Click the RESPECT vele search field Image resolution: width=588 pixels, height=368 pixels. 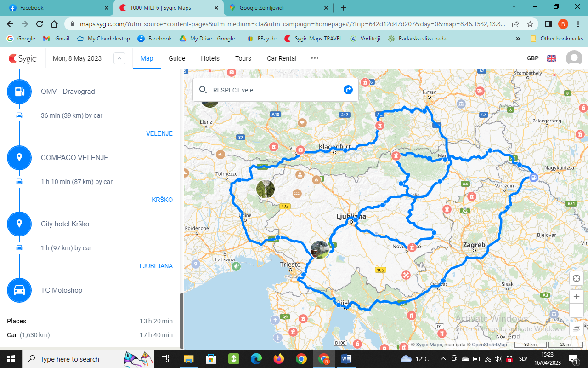tap(271, 90)
